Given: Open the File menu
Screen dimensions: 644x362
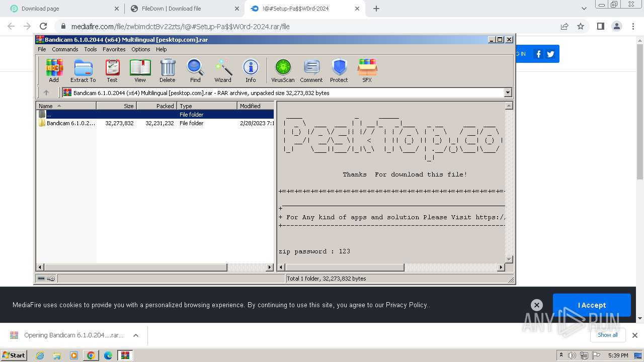Looking at the screenshot, I should click(x=42, y=49).
